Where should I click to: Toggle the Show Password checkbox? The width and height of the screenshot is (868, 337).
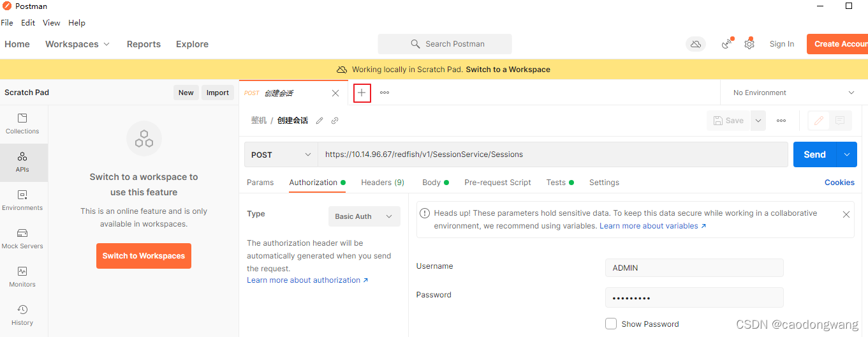[x=611, y=324]
